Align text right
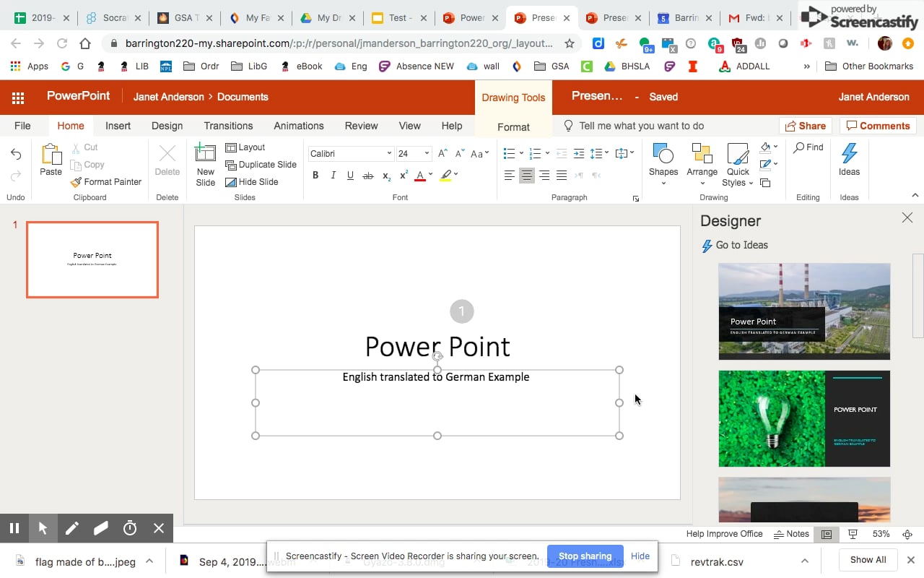This screenshot has width=924, height=578. 544,176
